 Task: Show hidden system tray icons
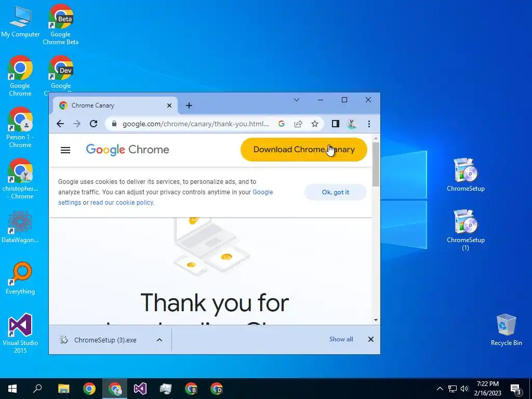click(440, 389)
